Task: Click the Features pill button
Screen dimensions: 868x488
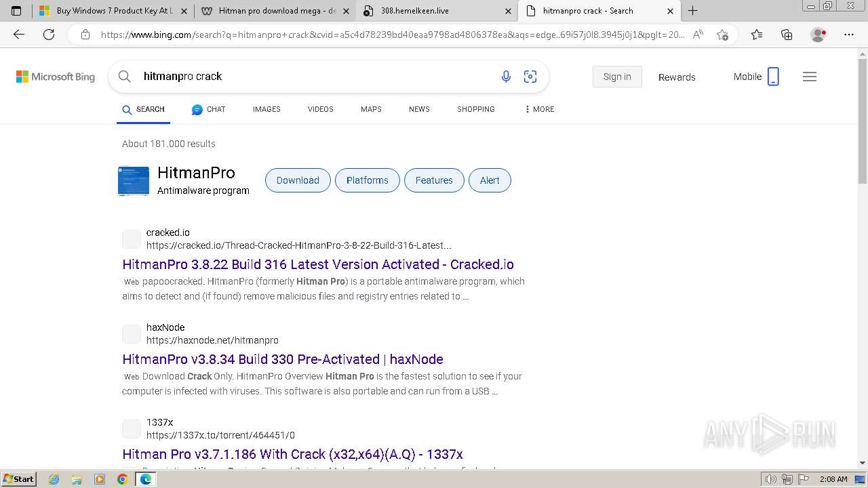Action: pyautogui.click(x=434, y=180)
